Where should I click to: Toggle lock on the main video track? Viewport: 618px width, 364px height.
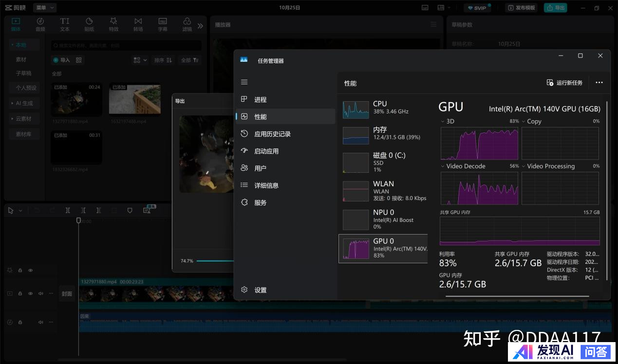click(20, 293)
